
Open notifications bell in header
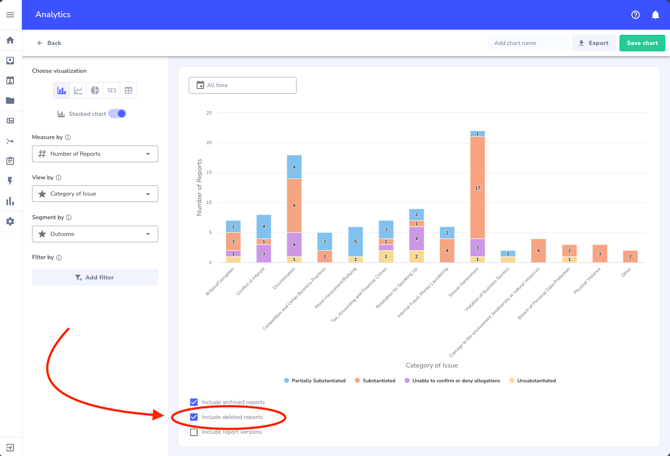point(655,15)
